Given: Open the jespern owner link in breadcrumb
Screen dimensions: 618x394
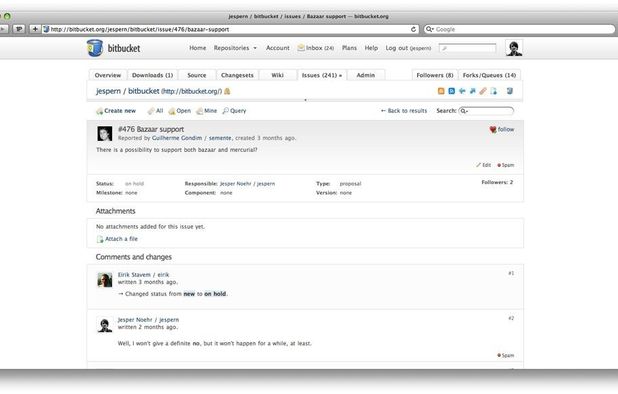Looking at the screenshot, I should [x=108, y=91].
